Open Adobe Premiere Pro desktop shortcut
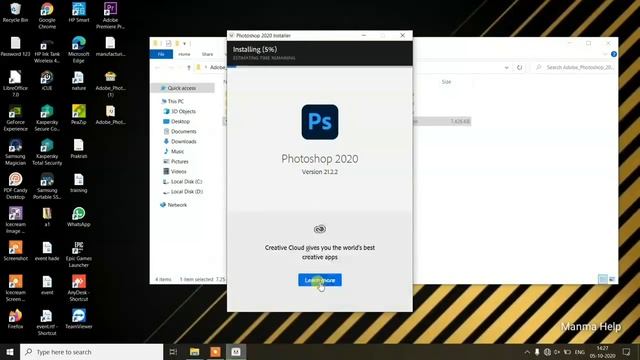This screenshot has height=360, width=640. click(x=110, y=16)
